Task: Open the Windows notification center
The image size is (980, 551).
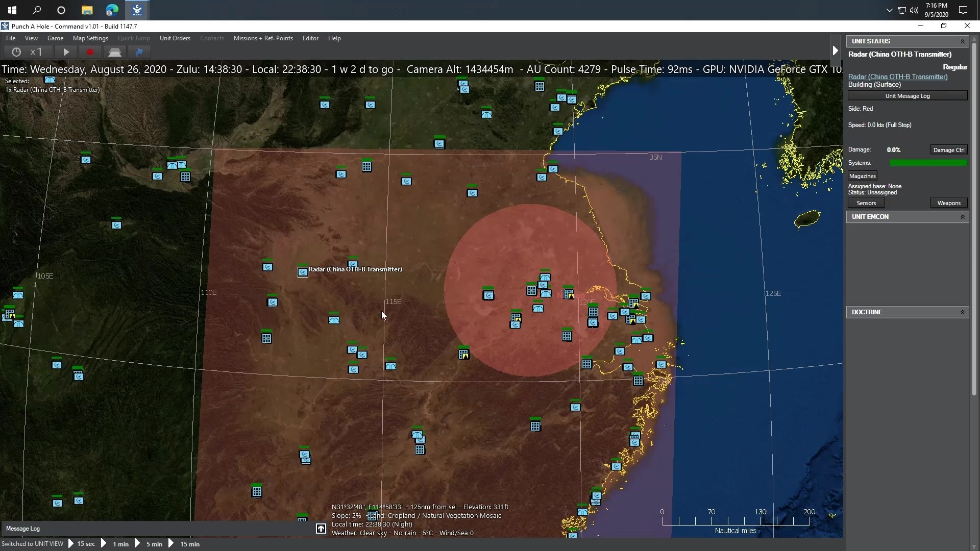Action: [x=963, y=10]
